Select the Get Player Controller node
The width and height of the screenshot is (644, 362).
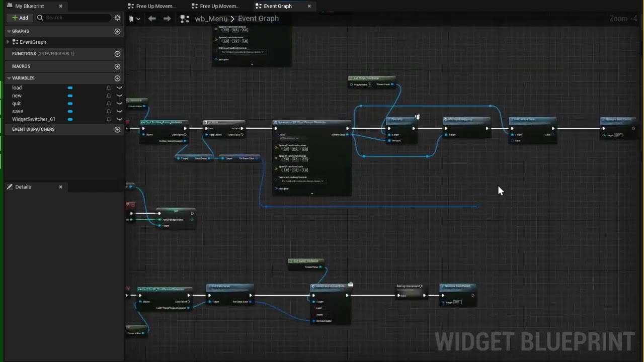click(x=372, y=78)
